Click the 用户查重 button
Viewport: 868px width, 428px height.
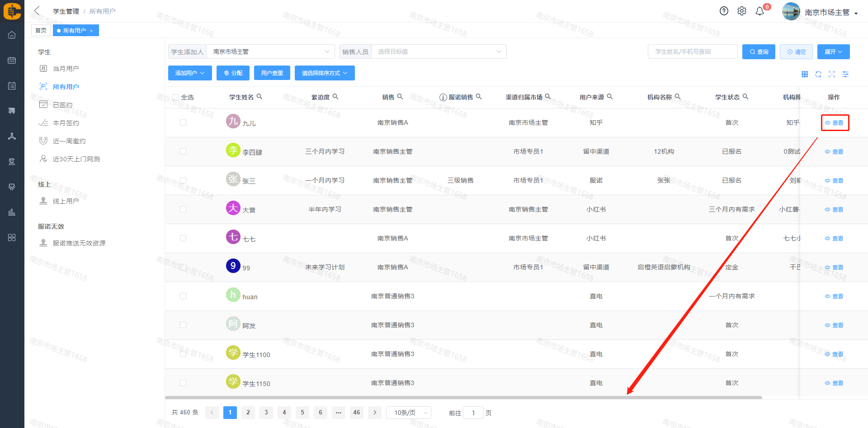point(272,73)
